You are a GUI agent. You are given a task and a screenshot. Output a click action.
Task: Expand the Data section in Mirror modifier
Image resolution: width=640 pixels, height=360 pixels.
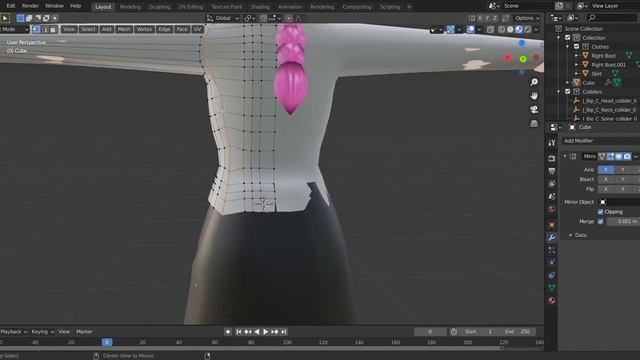point(570,235)
